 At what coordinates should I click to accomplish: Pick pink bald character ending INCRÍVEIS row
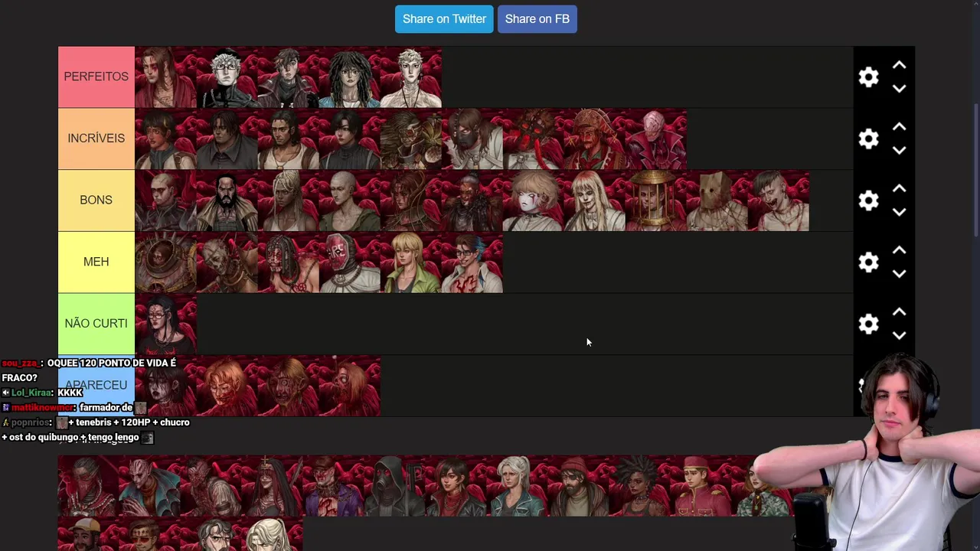pyautogui.click(x=655, y=139)
